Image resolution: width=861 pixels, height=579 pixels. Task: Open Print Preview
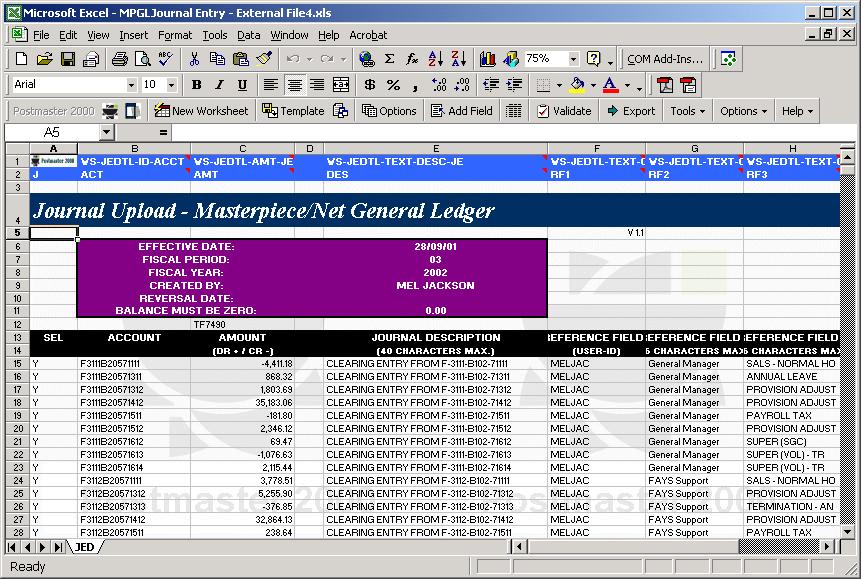(x=143, y=59)
